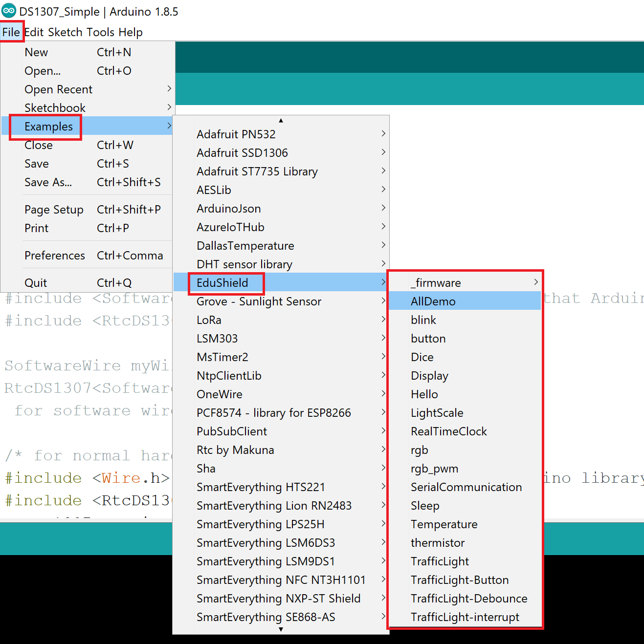Image resolution: width=644 pixels, height=644 pixels.
Task: Open Preferences from the File menu
Action: tap(87, 256)
